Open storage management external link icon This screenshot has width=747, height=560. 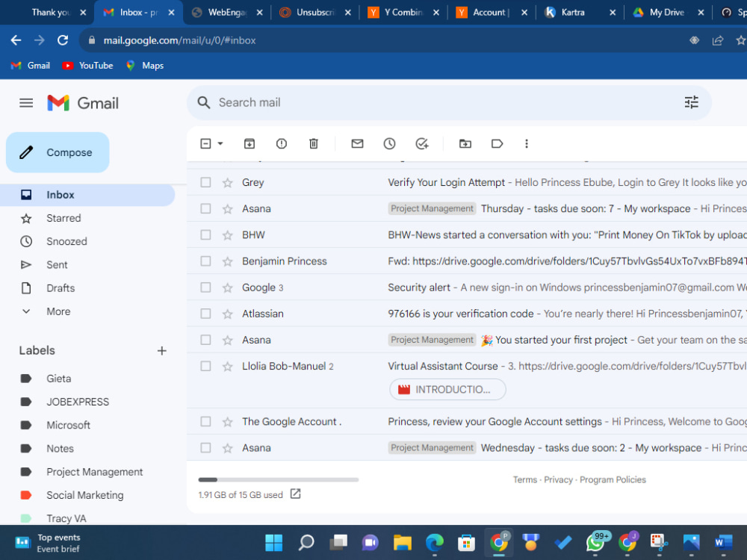coord(295,494)
